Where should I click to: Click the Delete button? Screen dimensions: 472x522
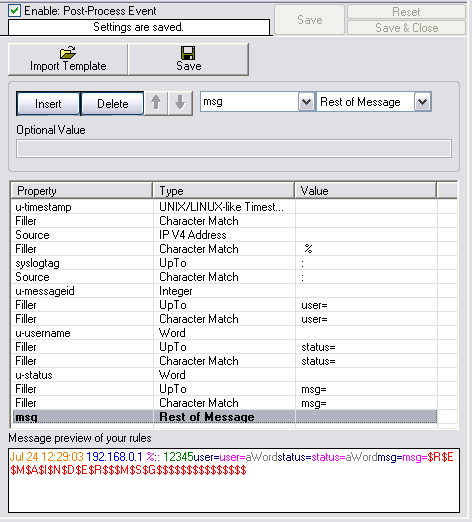[x=113, y=104]
